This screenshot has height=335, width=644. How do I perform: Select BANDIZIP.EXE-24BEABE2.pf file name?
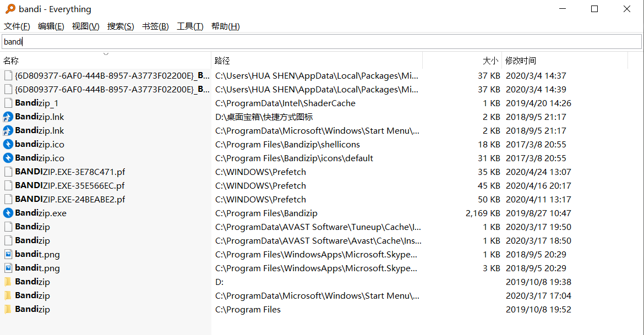click(70, 199)
